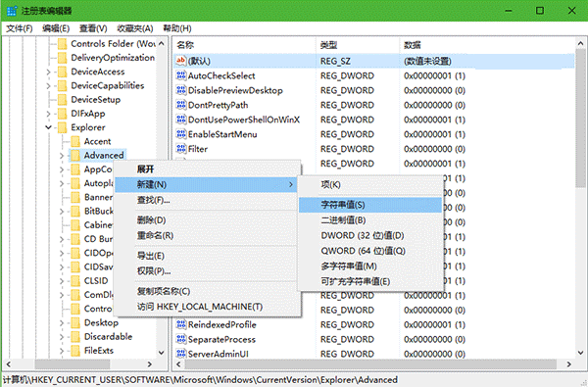588x387 pixels.
Task: Click the Registry Editor app icon in title bar
Action: tap(12, 11)
